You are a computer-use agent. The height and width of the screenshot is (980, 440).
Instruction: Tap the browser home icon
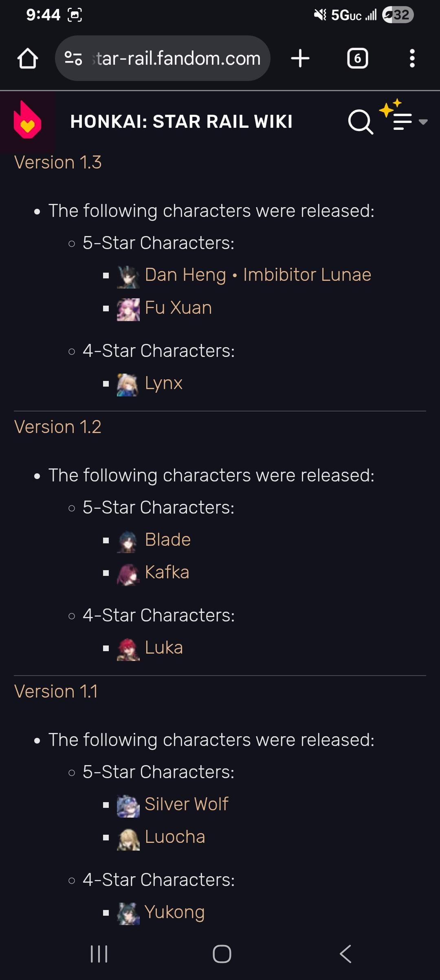[28, 59]
